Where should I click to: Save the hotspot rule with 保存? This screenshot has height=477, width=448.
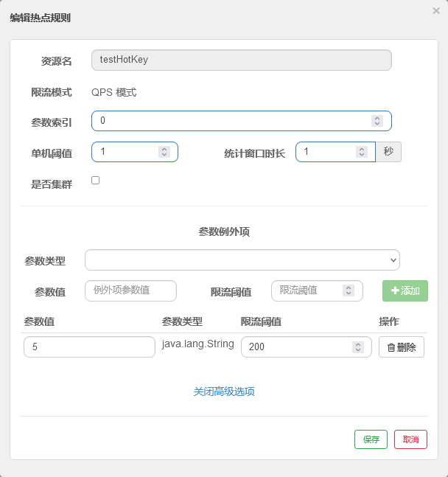tap(371, 439)
